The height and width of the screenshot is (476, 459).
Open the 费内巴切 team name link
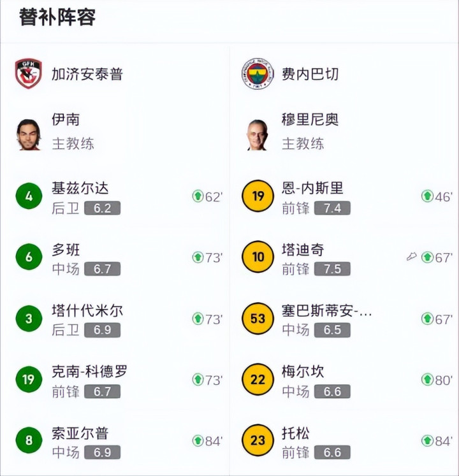pyautogui.click(x=310, y=74)
